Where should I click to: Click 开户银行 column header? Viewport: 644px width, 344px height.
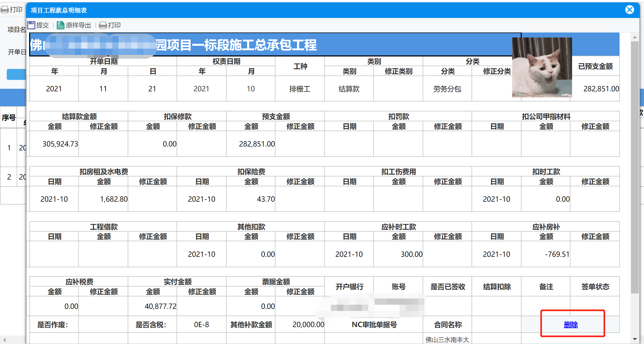coord(349,286)
